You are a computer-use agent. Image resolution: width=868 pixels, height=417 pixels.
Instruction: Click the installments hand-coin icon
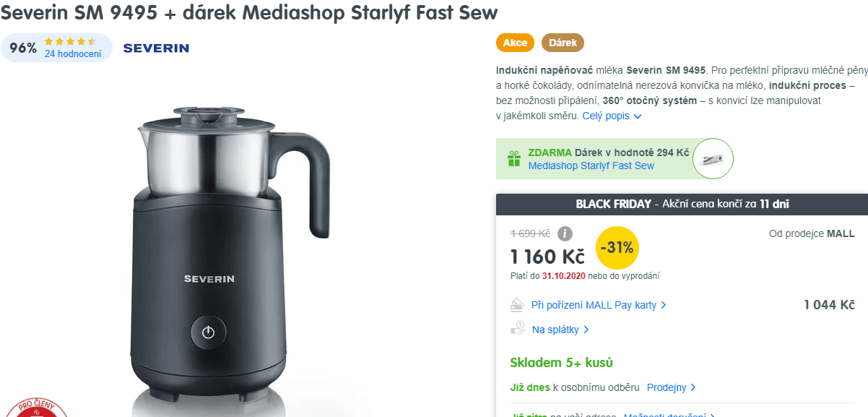517,329
